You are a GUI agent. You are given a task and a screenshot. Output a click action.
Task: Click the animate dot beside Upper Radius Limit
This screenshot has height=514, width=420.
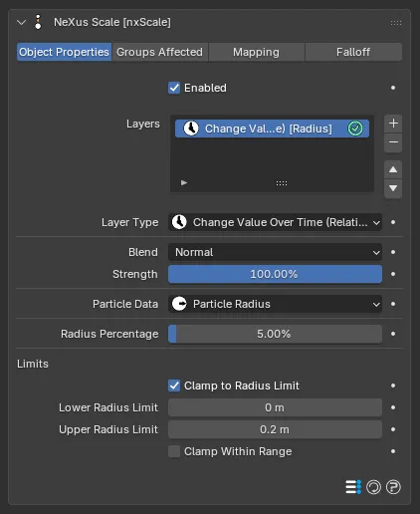[x=393, y=429]
